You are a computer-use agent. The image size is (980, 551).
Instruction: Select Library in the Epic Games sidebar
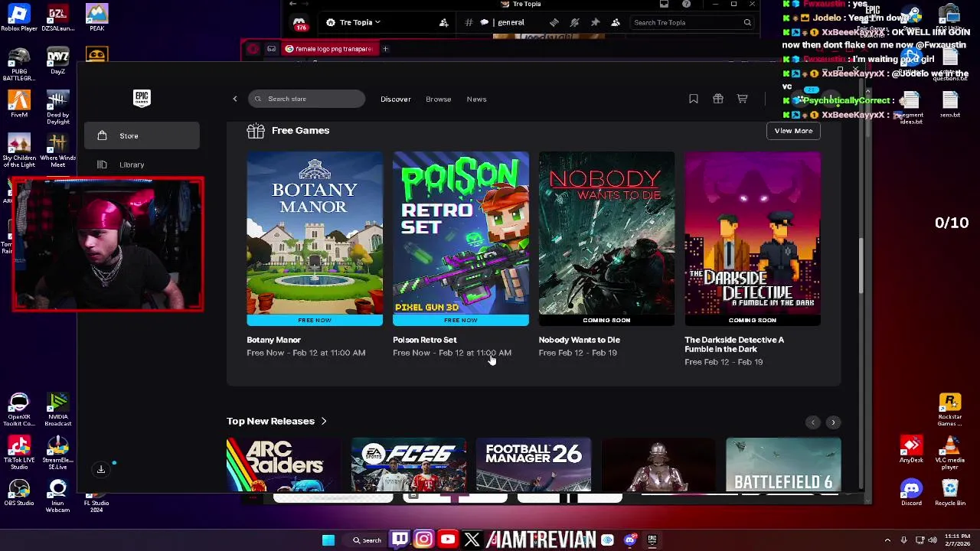142,165
